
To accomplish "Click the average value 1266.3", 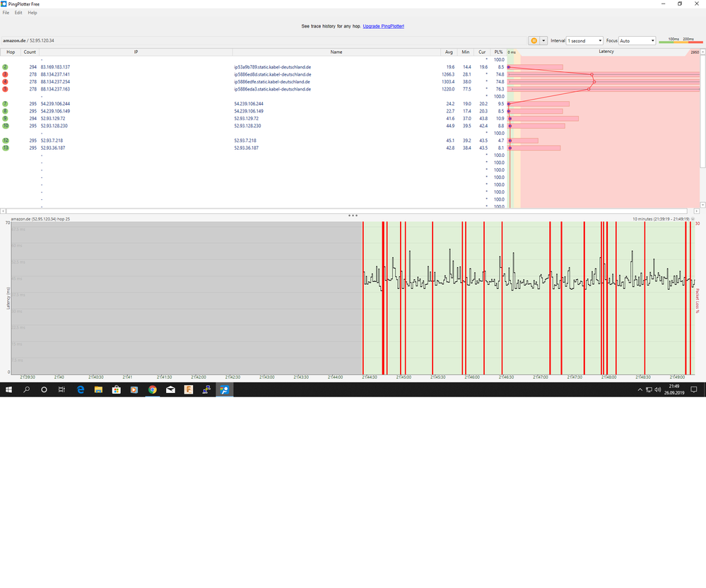I will (x=448, y=74).
